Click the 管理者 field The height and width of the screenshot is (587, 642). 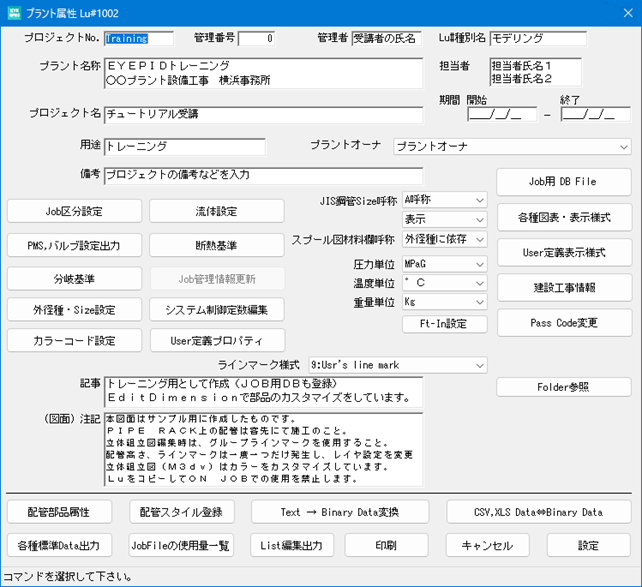point(387,38)
